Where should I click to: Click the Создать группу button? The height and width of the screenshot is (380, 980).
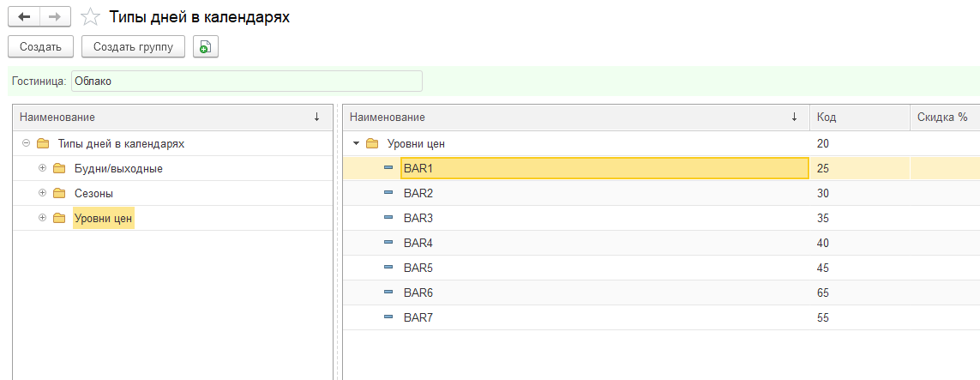133,47
